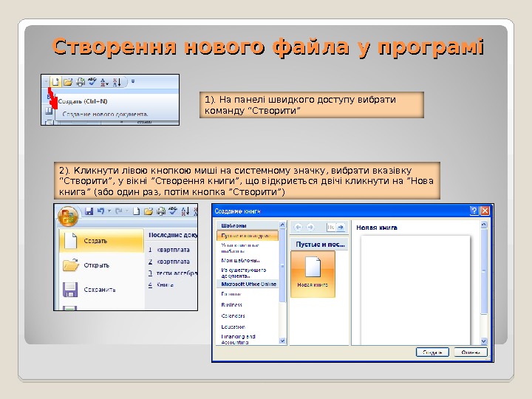Click Quick Print icon in Office menu toolbar
532x399 pixels.
click(161, 211)
